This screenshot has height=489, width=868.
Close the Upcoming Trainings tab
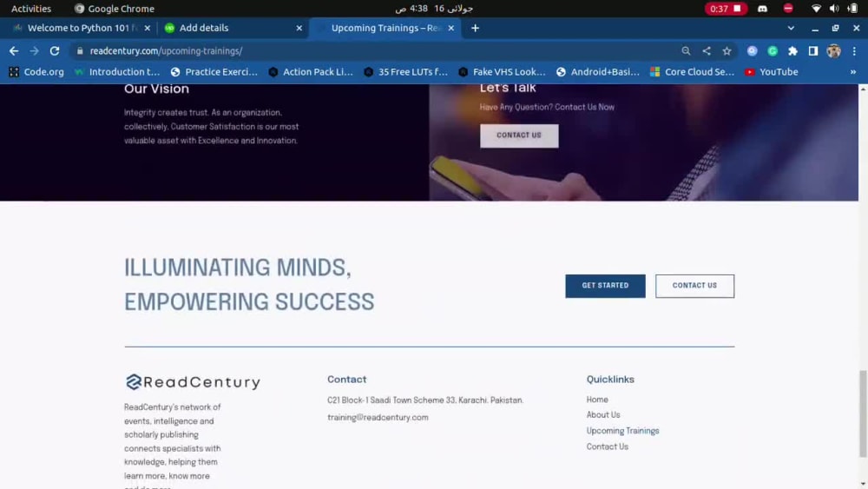(x=450, y=28)
